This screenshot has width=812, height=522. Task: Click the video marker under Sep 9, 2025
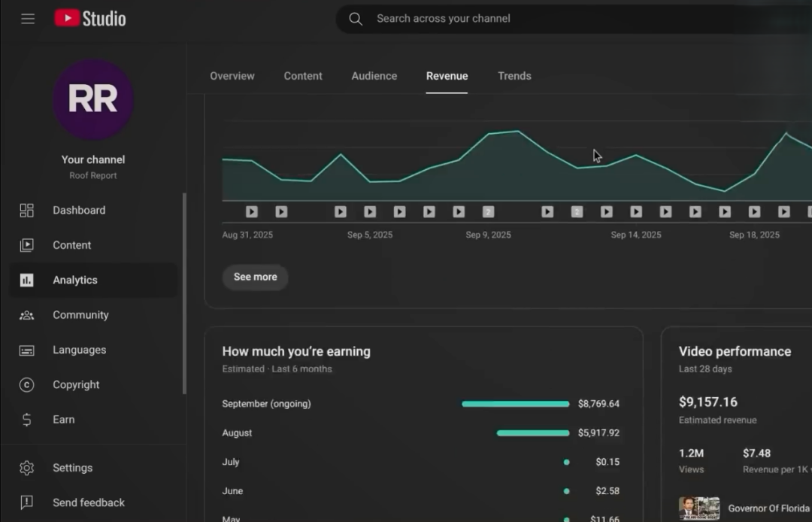coord(488,212)
